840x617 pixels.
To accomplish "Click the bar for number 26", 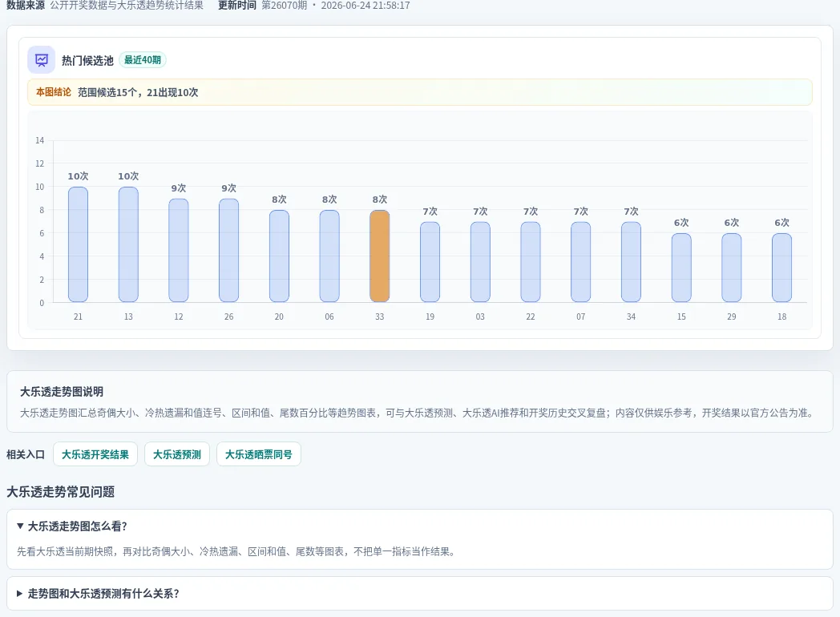I will (228, 250).
